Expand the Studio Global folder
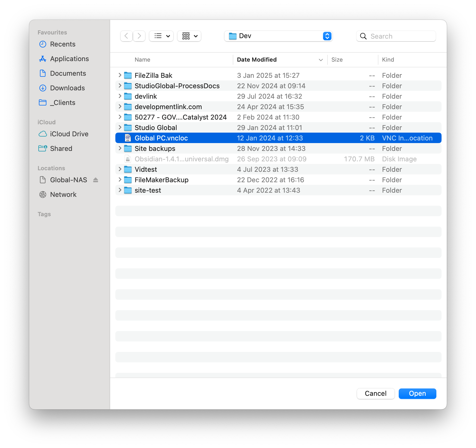The width and height of the screenshot is (476, 448). coord(120,127)
